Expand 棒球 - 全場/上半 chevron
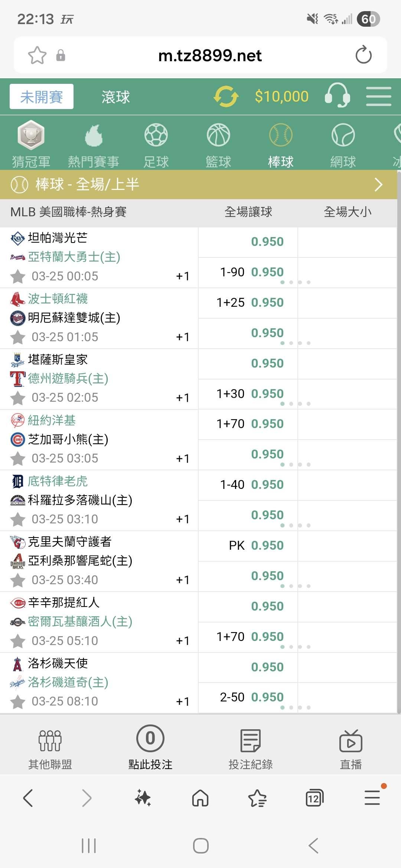 point(378,184)
